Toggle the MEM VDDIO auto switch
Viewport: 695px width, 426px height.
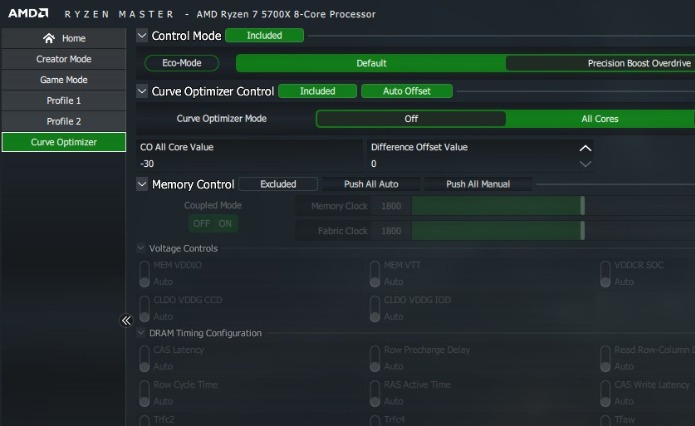pyautogui.click(x=144, y=274)
